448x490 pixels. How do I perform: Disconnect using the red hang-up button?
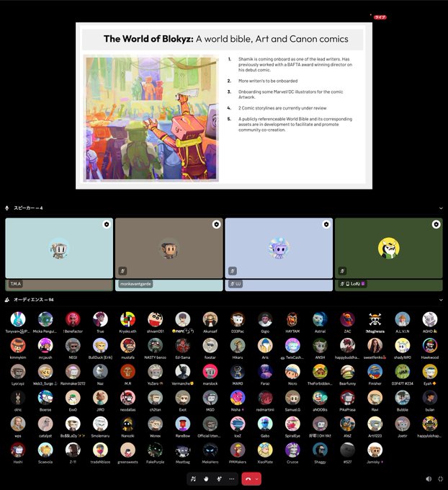(248, 478)
